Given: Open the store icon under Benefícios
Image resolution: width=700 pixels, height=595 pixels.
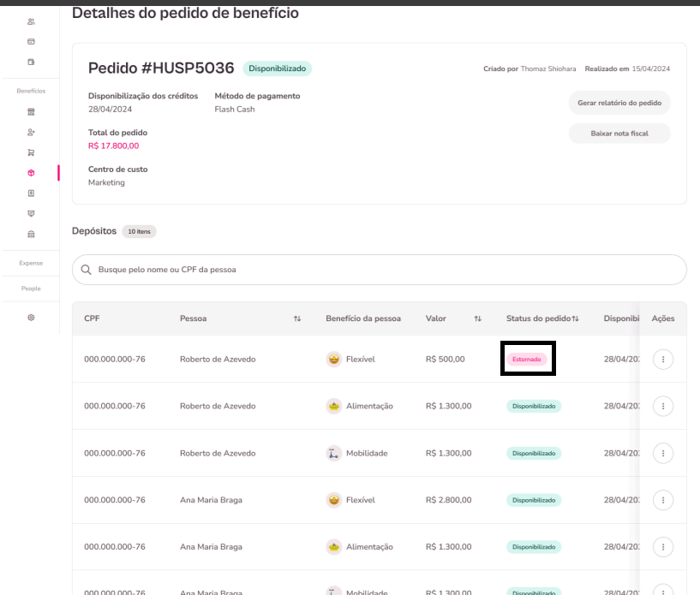Looking at the screenshot, I should click(x=31, y=111).
